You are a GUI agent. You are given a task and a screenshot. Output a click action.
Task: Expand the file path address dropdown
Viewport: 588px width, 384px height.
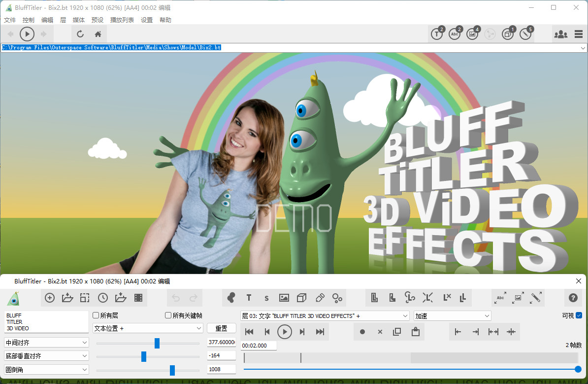pyautogui.click(x=583, y=48)
